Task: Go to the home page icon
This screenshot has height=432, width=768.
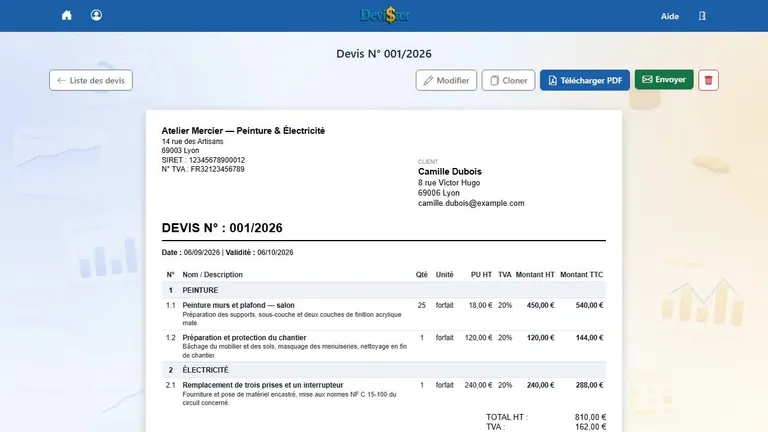Action: coord(67,15)
